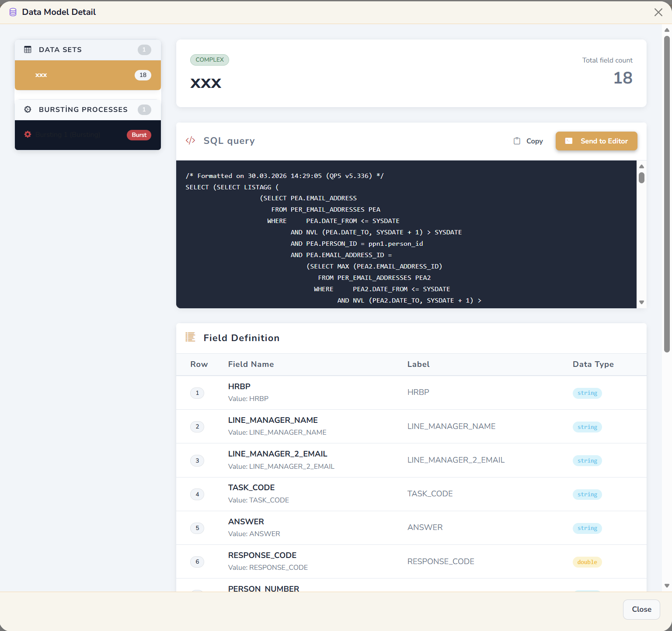The width and height of the screenshot is (672, 631).
Task: Click the count badge on DATA SETS
Action: pos(144,50)
